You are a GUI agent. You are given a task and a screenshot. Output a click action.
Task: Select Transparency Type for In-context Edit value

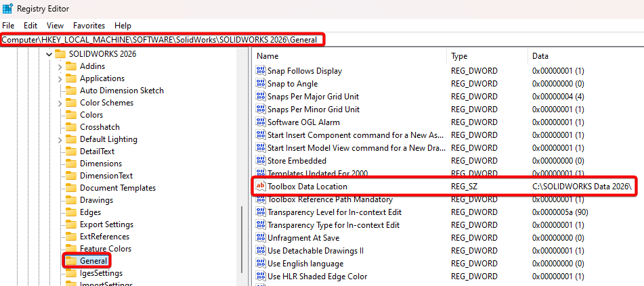tap(333, 225)
